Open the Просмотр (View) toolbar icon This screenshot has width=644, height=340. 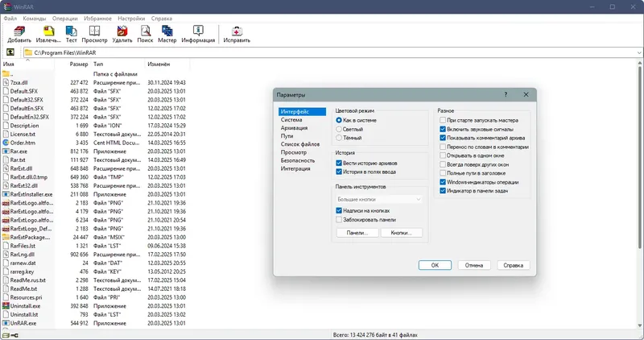pos(94,31)
